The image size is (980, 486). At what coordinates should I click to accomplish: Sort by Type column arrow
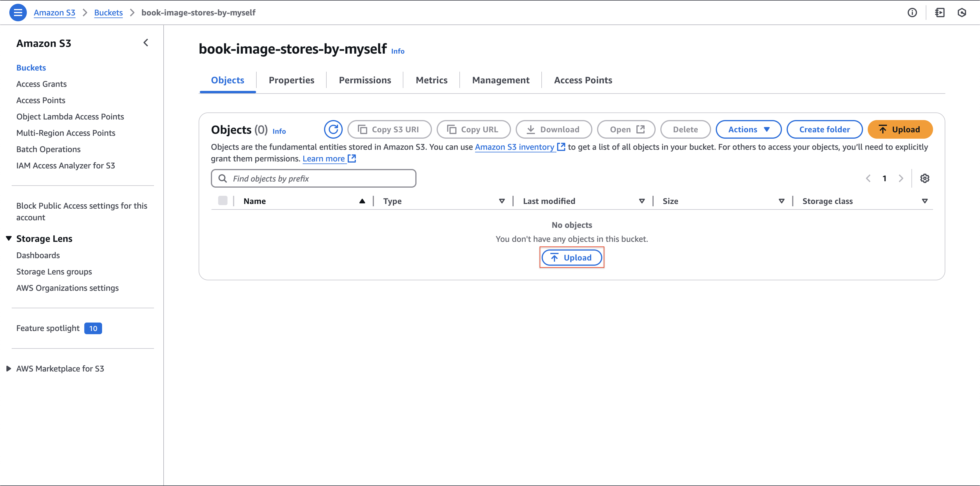click(502, 201)
